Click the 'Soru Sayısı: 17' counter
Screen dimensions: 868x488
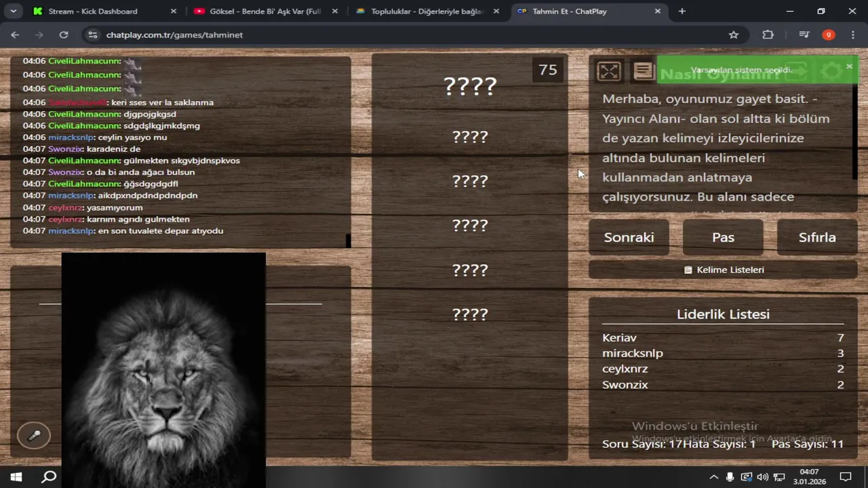click(x=642, y=444)
